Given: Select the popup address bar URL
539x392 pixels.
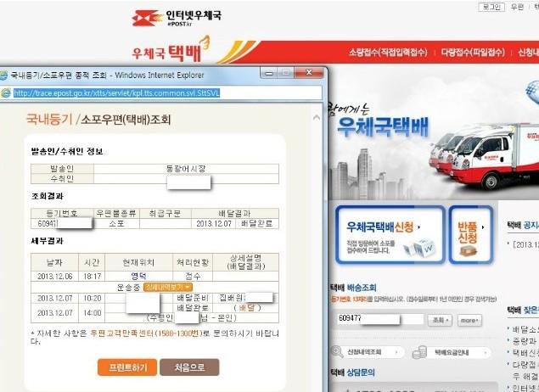Looking at the screenshot, I should pyautogui.click(x=116, y=93).
